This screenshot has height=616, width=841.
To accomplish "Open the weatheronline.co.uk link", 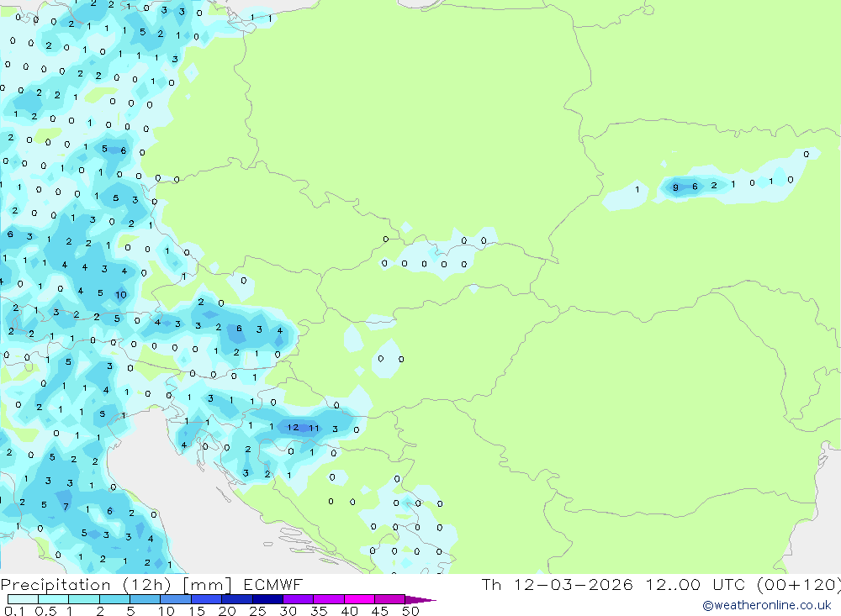I will [x=767, y=605].
